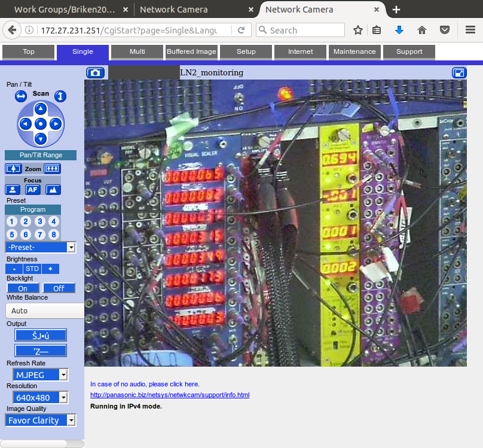This screenshot has width=483, height=448.
Task: Open the Favor Clarity Image Quality dropdown
Action: (x=41, y=420)
